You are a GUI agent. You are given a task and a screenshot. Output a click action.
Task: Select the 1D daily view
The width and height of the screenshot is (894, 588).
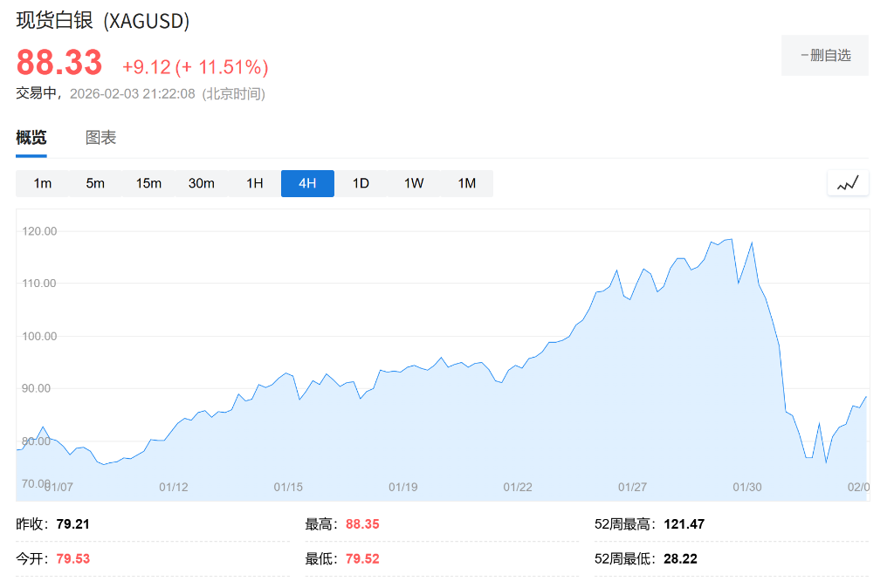(x=361, y=183)
